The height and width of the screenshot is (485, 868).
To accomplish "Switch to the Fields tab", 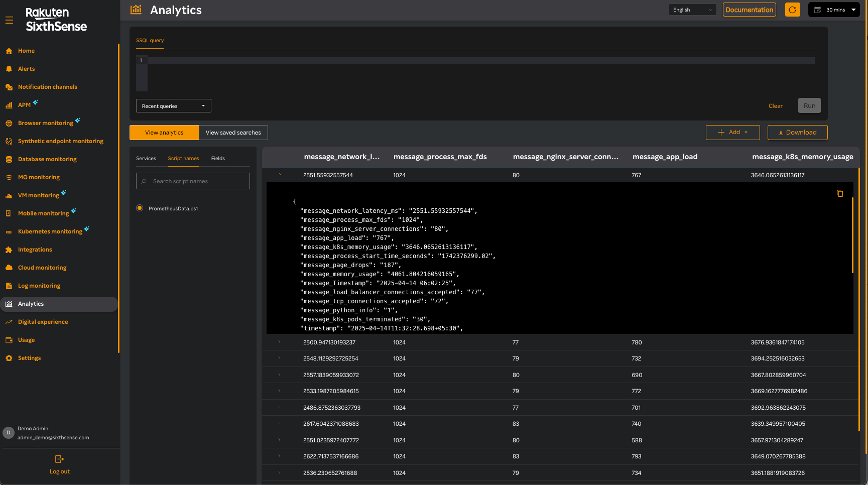I will click(x=218, y=158).
